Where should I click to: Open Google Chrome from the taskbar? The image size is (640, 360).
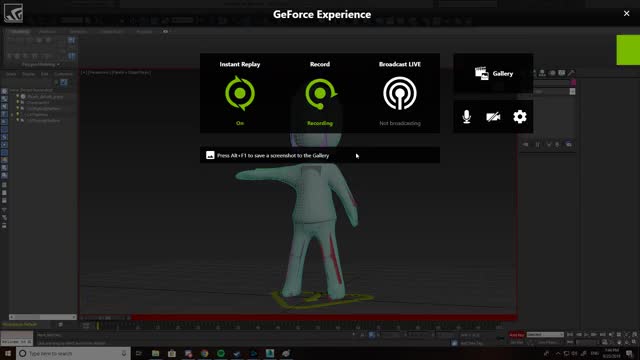204,353
